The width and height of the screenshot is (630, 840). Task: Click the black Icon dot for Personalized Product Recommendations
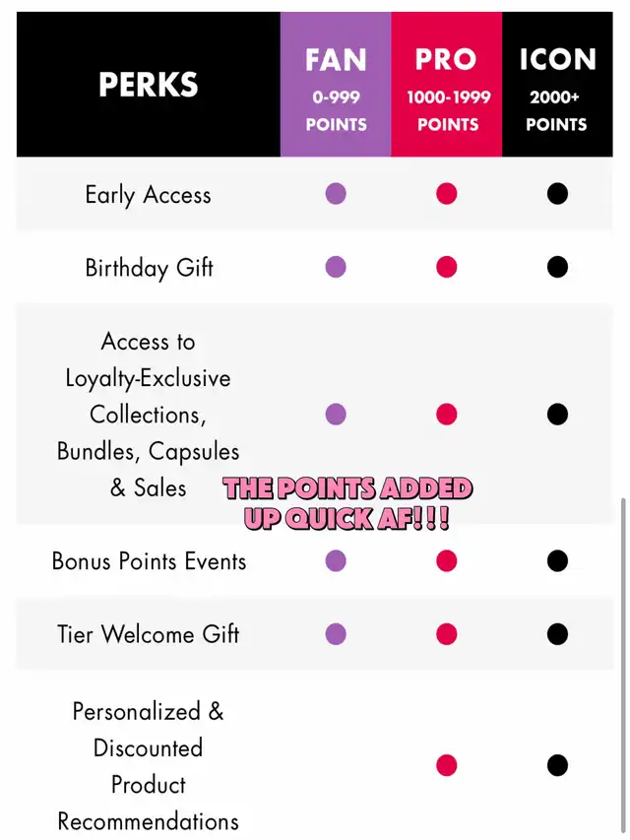(557, 765)
